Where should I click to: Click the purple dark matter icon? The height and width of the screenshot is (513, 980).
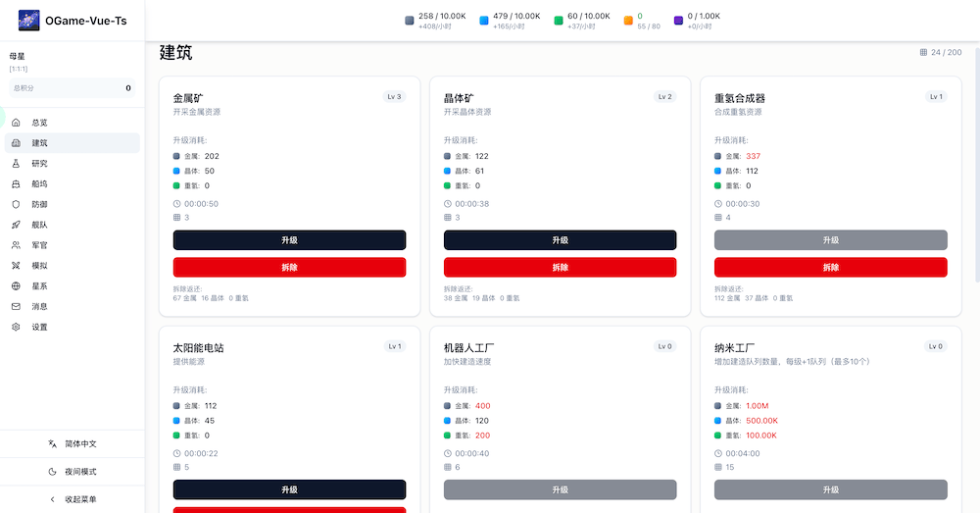(x=678, y=21)
